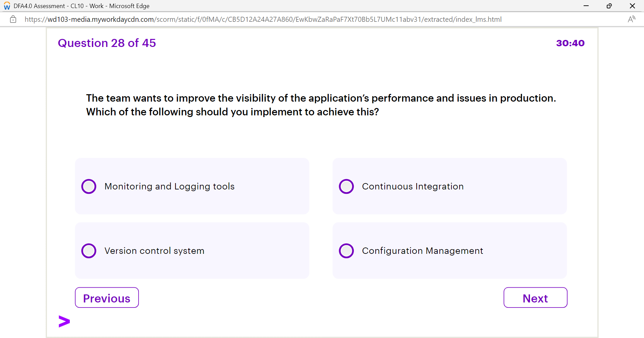Screen dimensions: 644x338
Task: Click the question text about production visibility
Action: coord(321,105)
